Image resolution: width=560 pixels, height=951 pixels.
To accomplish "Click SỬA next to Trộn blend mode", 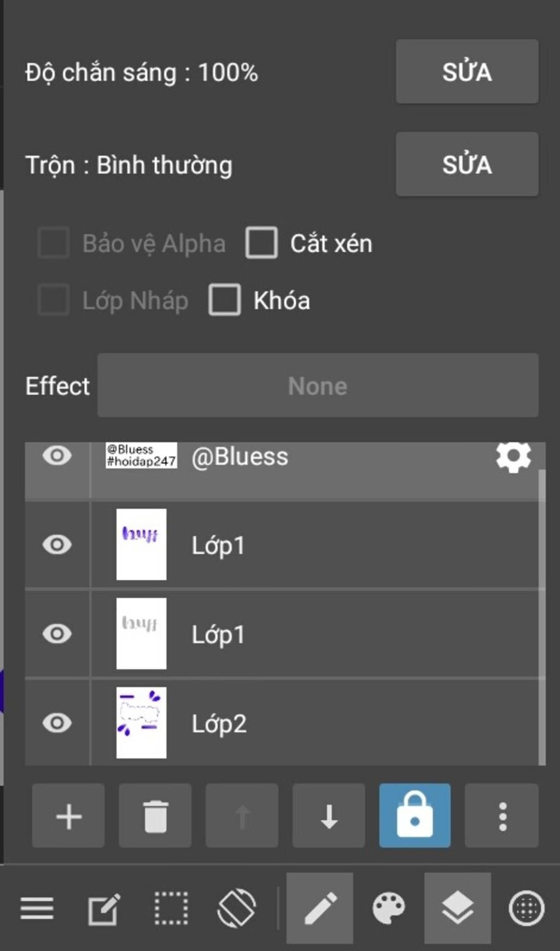I will pos(467,164).
